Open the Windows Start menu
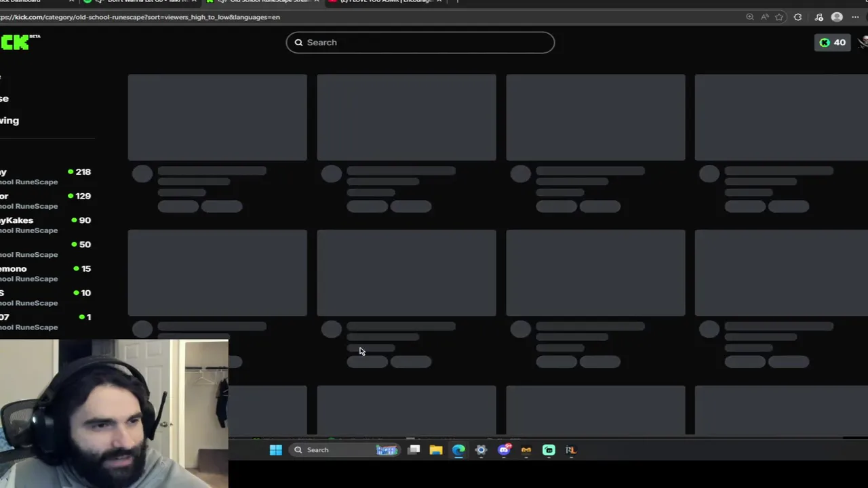Image resolution: width=868 pixels, height=488 pixels. 276,450
